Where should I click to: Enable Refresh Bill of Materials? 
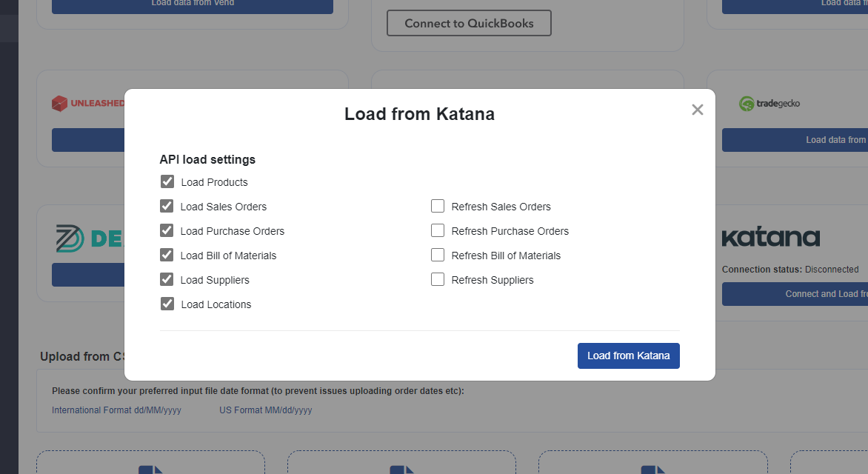click(x=437, y=255)
